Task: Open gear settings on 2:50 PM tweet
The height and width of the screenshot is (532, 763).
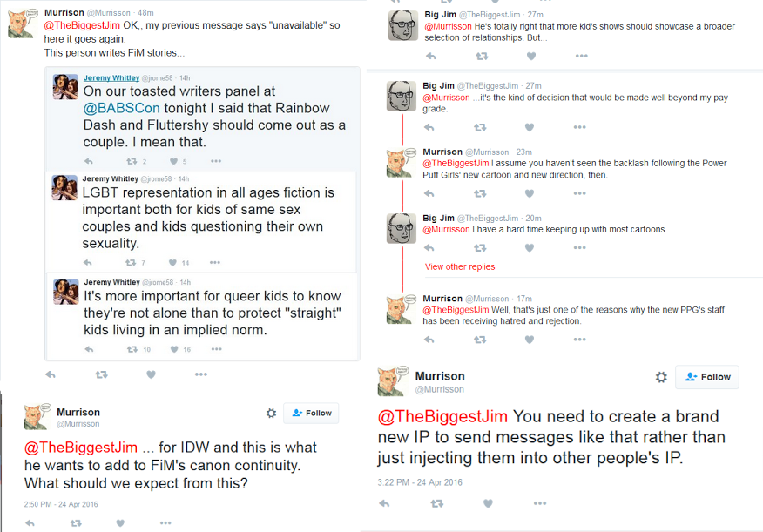Action: point(271,413)
